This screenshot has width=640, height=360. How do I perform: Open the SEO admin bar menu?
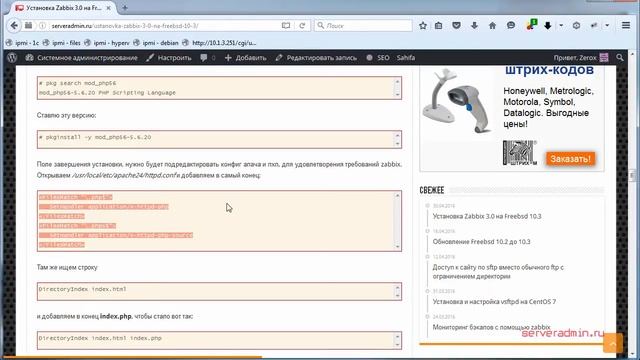(378, 58)
